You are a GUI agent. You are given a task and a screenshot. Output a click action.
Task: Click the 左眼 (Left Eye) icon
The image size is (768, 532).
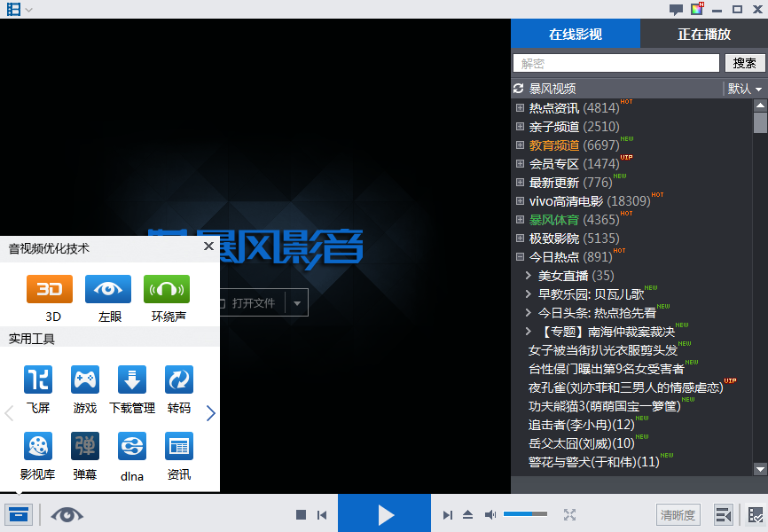108,289
